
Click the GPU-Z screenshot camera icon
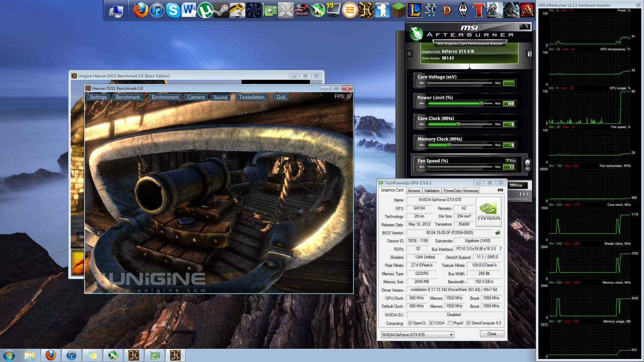(x=500, y=190)
